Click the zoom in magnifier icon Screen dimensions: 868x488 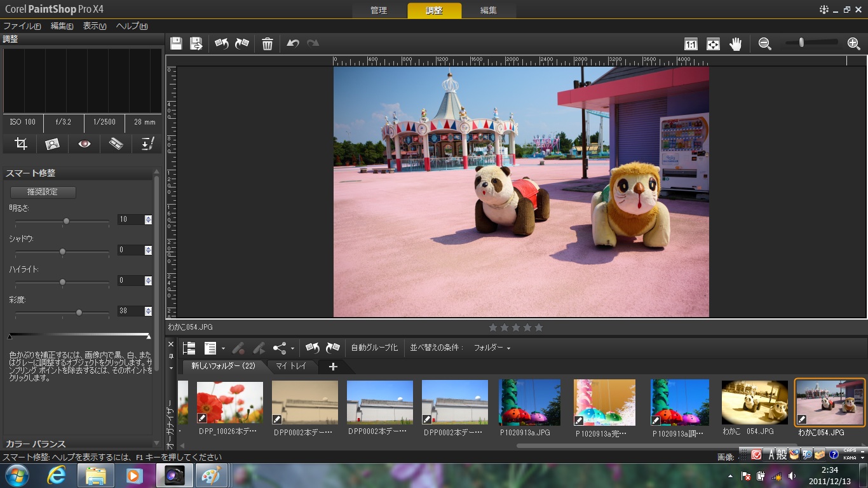tap(853, 44)
